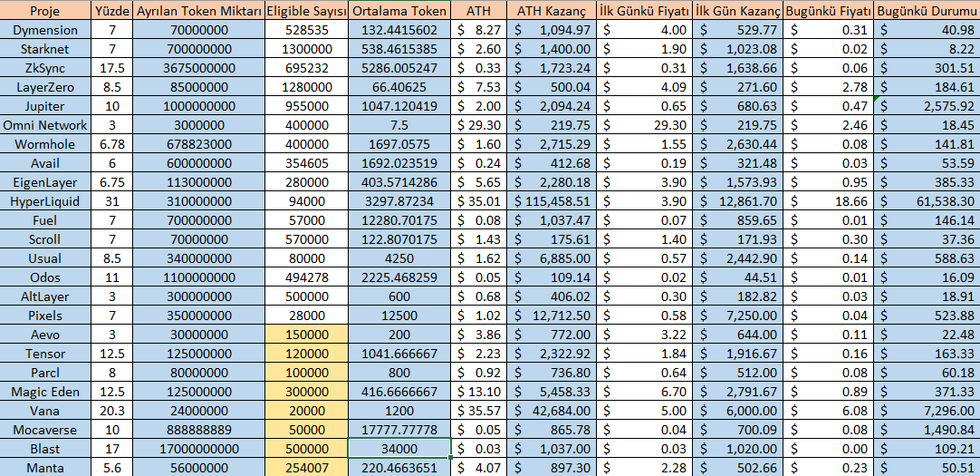Click the İlk Gün Kazanç header

tap(737, 11)
